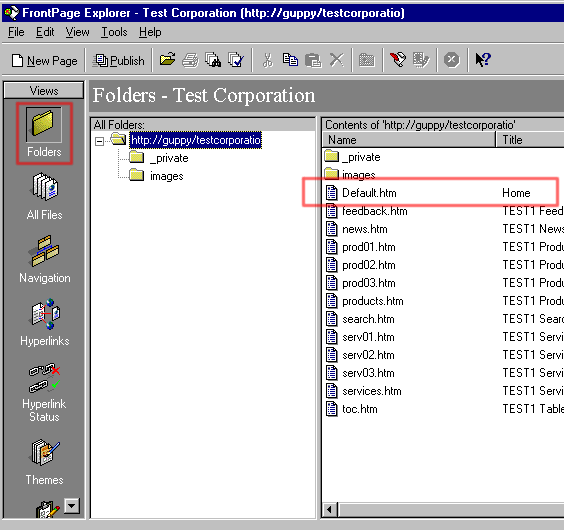Click the Views bar header
Screen dimensions: 564x530
coord(44,90)
